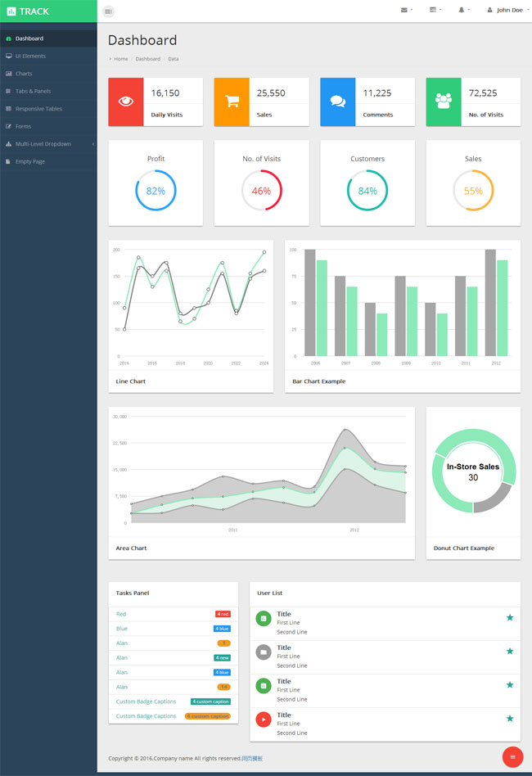
Task: Click the gray folder avatar in User List
Action: pos(264,652)
